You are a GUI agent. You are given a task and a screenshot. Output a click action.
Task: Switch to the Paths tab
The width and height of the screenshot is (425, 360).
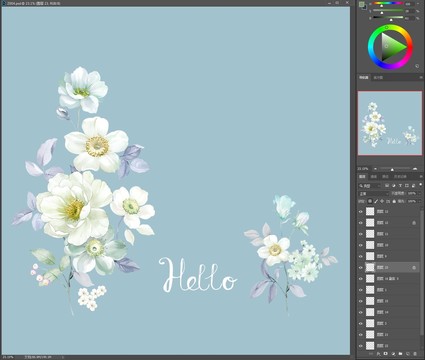coord(385,177)
